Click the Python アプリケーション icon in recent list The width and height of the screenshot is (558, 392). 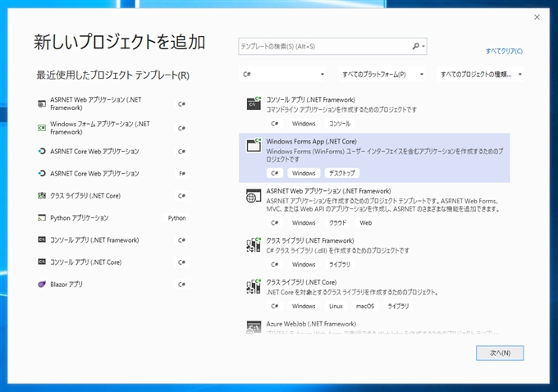click(x=42, y=217)
